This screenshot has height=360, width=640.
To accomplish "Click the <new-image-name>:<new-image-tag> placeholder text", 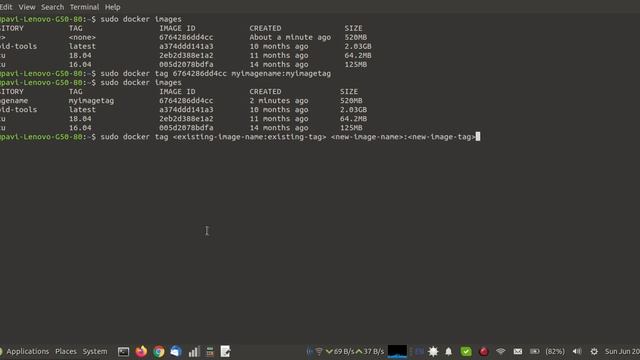I will tap(403, 137).
